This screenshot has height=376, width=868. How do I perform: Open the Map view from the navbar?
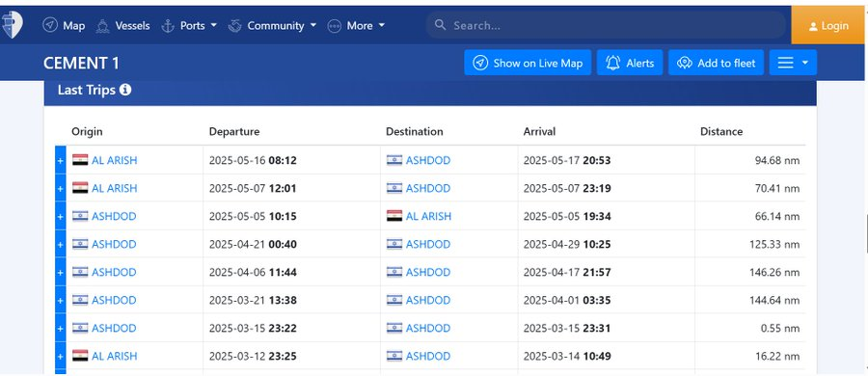[65, 25]
